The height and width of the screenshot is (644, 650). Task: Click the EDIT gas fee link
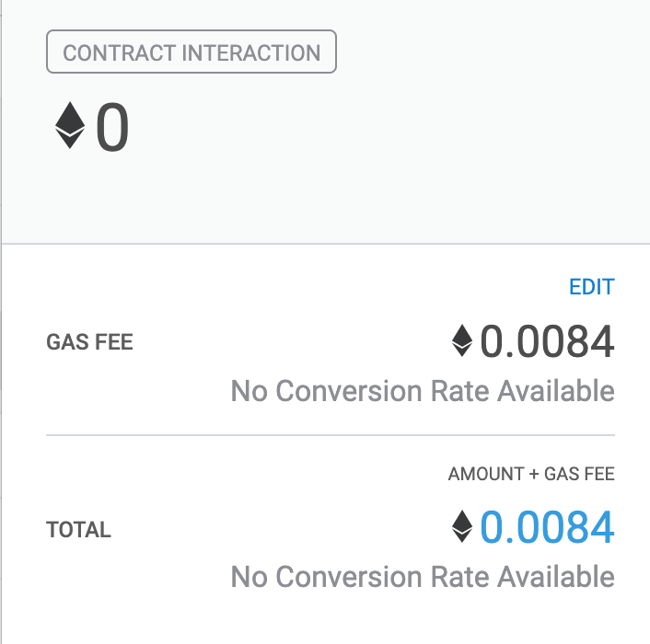pos(592,287)
